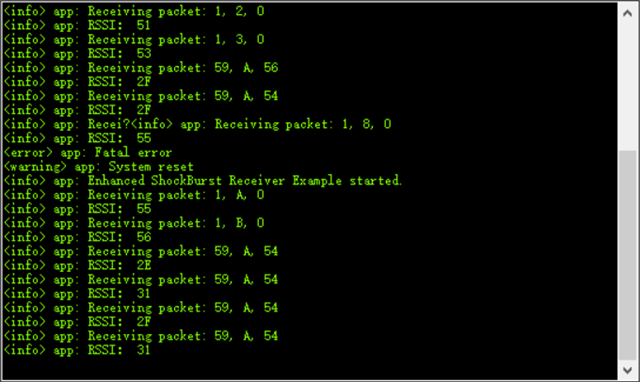Click the "Enhanced ShockBurst Receiver Example started" line

tap(203, 181)
